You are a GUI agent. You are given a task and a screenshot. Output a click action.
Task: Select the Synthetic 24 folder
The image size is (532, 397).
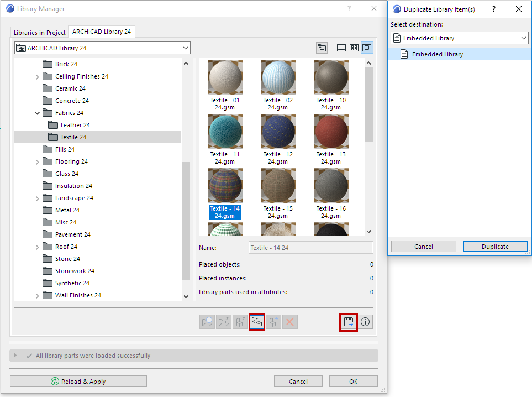(66, 283)
